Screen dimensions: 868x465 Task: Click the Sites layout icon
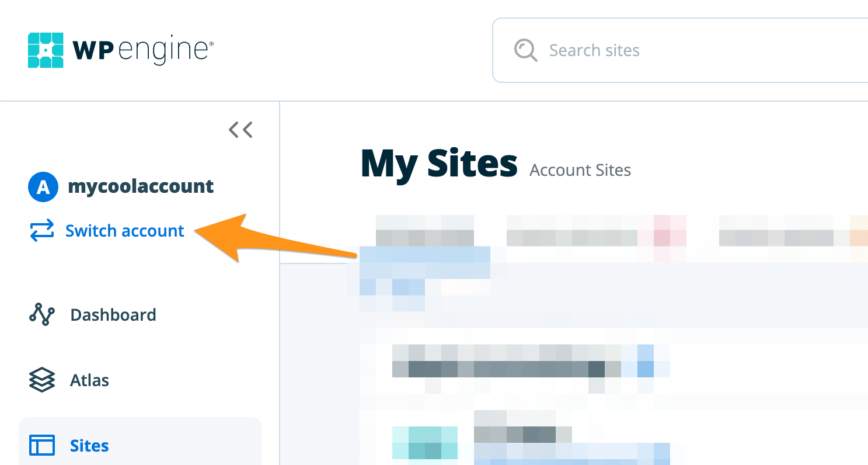[41, 446]
